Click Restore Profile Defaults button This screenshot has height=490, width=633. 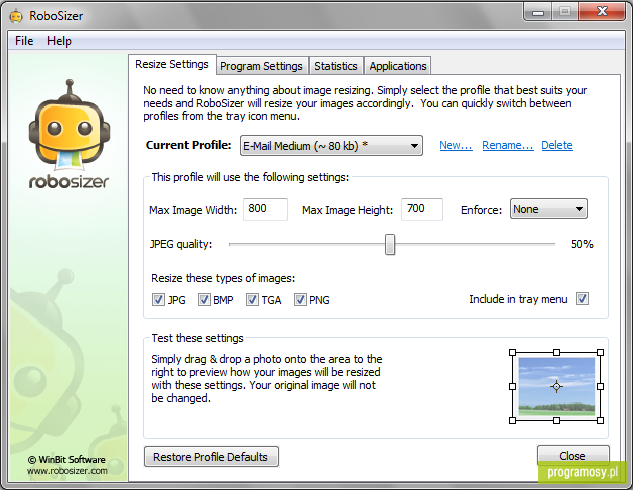point(211,457)
